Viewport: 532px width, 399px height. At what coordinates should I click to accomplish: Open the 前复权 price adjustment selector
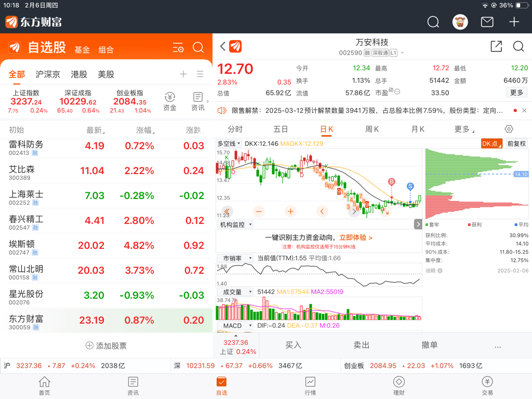pos(516,143)
